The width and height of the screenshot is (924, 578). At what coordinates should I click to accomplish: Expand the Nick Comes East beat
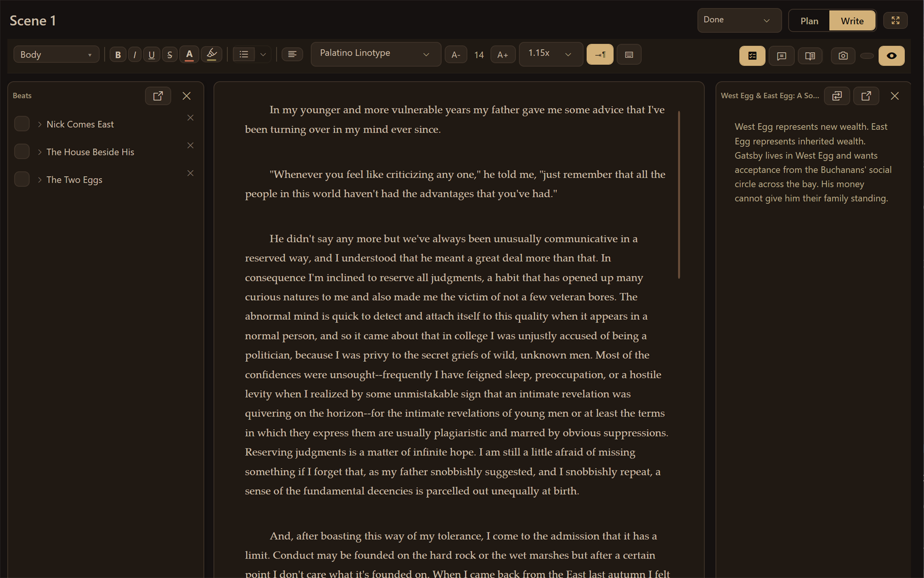(39, 124)
